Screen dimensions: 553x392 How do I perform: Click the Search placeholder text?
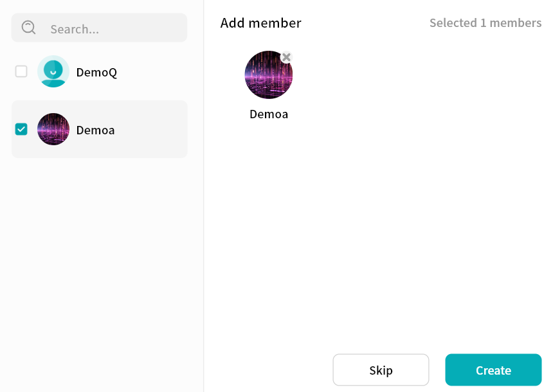pos(75,29)
